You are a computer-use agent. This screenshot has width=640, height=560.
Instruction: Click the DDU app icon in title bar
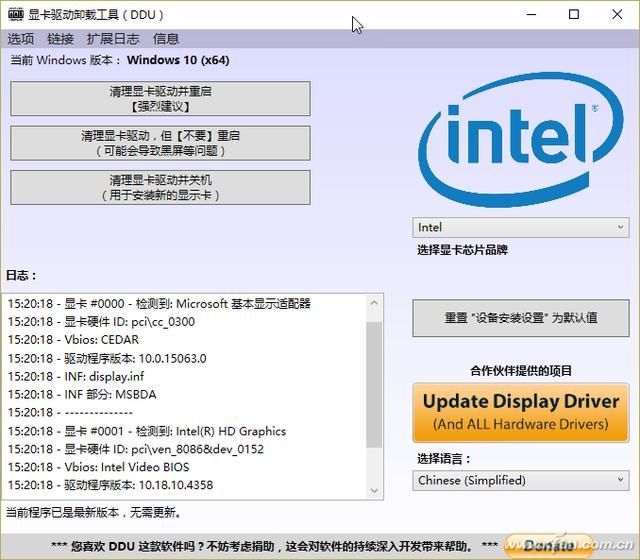(x=16, y=14)
